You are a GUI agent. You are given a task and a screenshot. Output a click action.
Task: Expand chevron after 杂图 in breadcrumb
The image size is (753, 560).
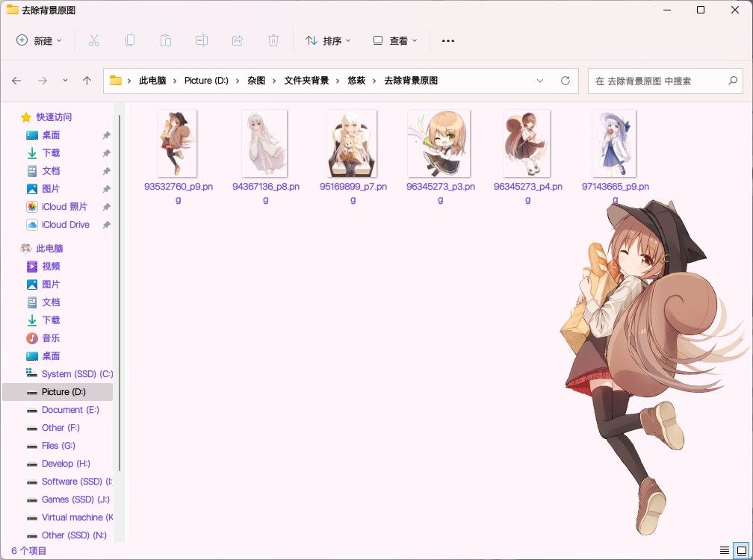[274, 81]
